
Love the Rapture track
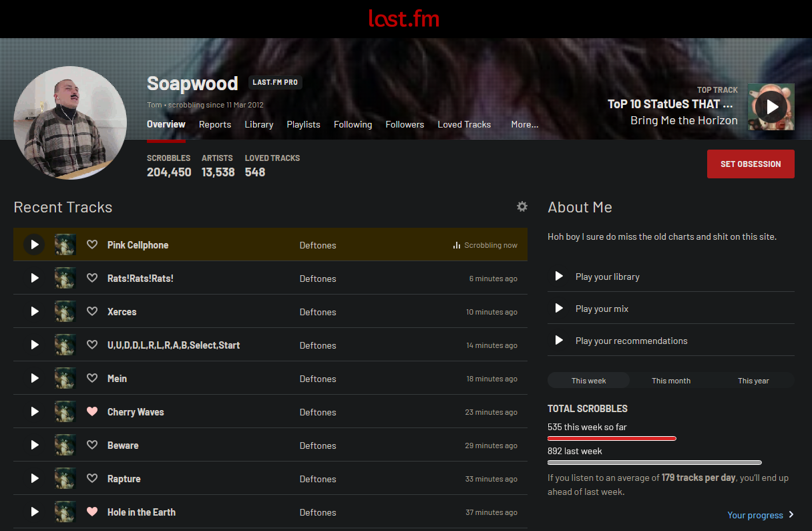tap(92, 479)
